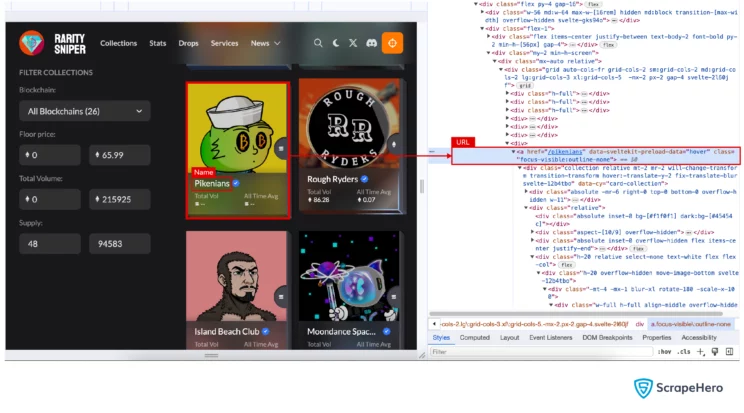Open the X (Twitter) icon link
744x413 pixels.
click(x=353, y=43)
